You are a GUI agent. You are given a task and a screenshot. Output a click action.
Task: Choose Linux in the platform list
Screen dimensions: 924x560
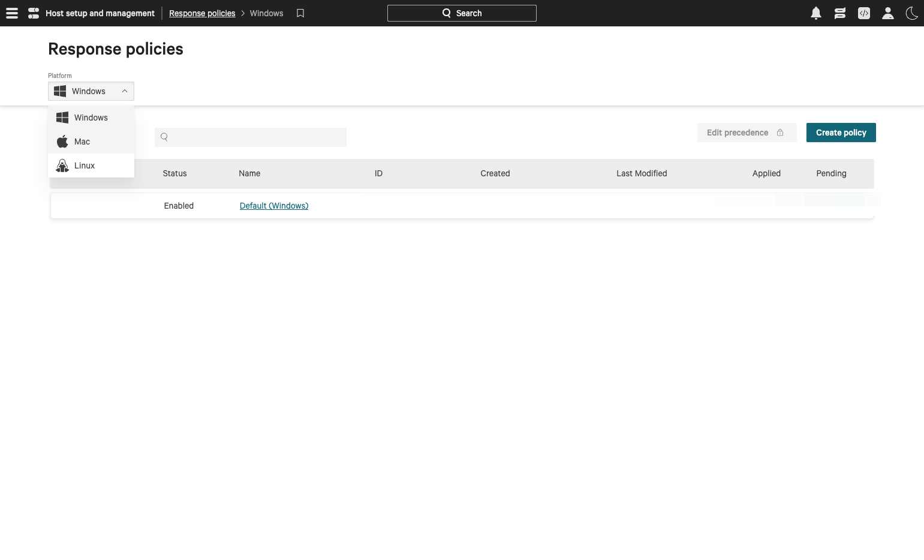[x=85, y=165]
